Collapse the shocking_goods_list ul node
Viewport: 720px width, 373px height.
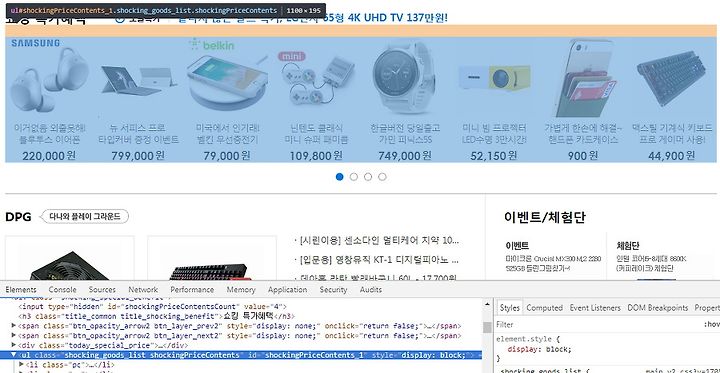click(14, 355)
